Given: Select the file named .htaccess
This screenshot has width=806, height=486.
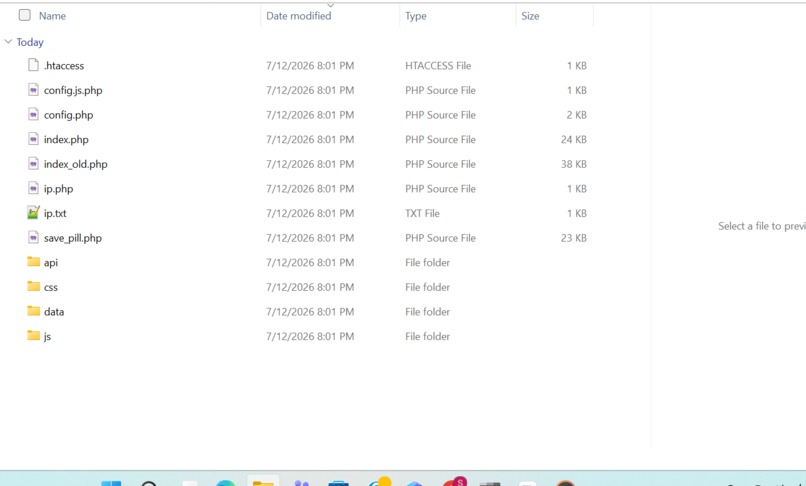Looking at the screenshot, I should [x=64, y=65].
